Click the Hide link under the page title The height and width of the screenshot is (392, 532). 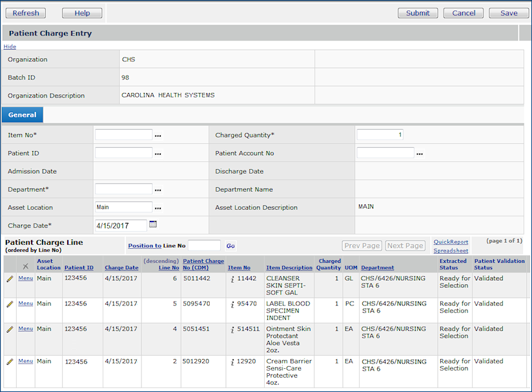(x=10, y=46)
